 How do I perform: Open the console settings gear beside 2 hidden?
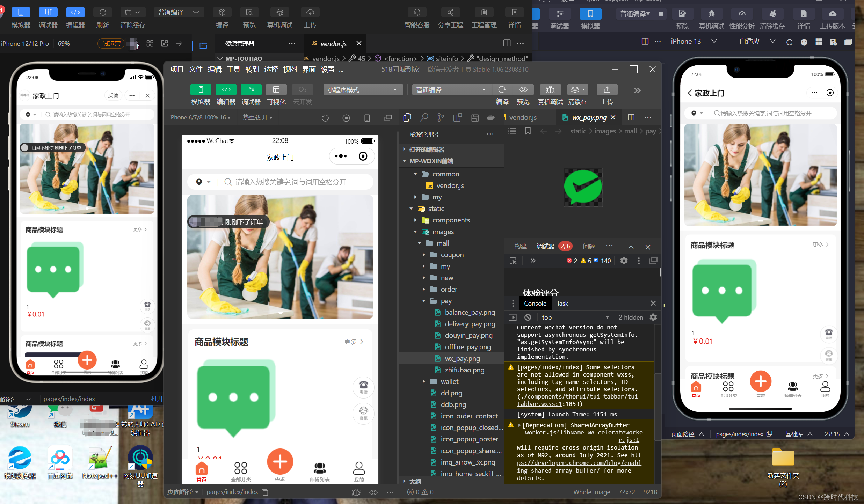tap(653, 317)
